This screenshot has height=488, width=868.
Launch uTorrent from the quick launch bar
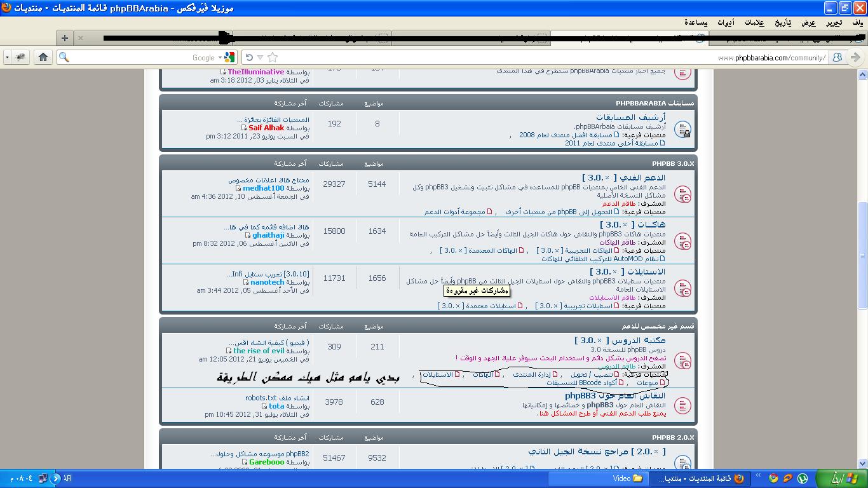pyautogui.click(x=803, y=478)
